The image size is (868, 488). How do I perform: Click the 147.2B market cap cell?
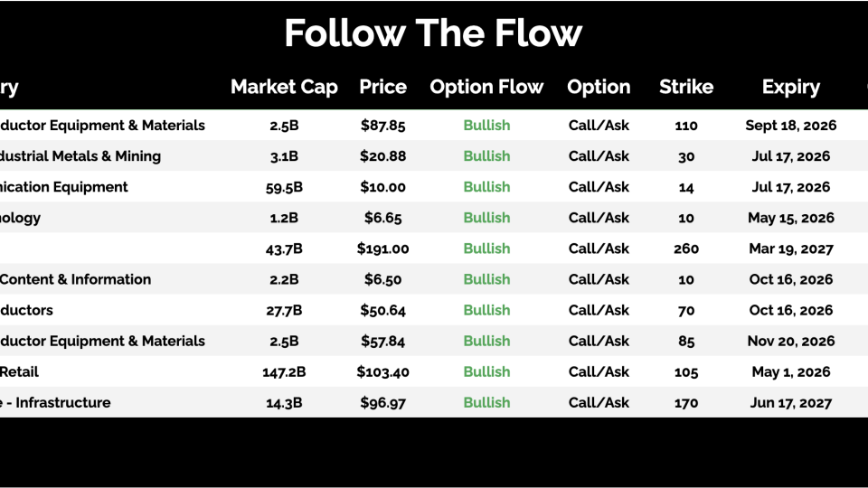pos(284,371)
